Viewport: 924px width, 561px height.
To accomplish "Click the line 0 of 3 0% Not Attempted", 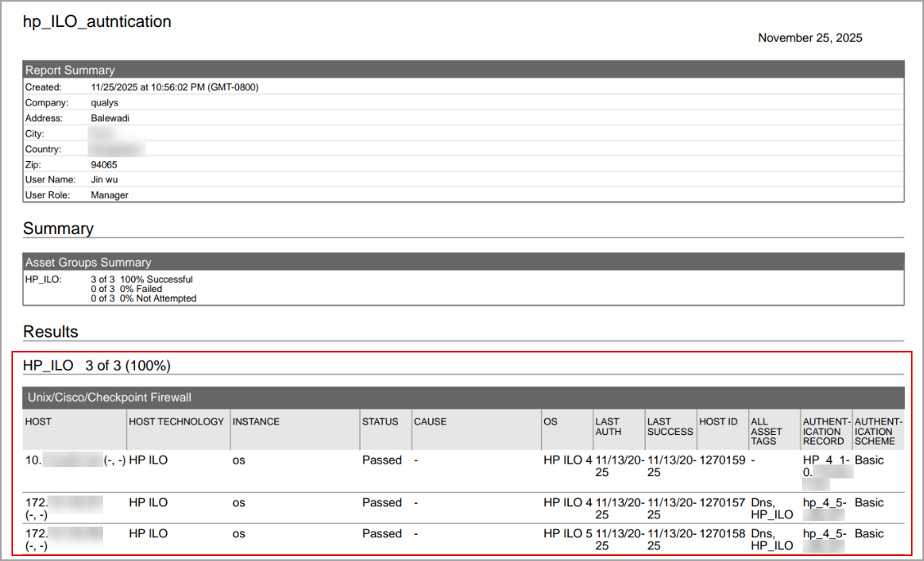I will click(x=143, y=298).
